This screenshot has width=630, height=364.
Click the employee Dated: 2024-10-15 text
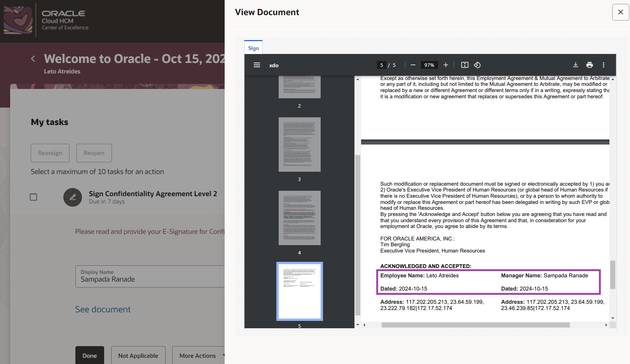tap(403, 289)
